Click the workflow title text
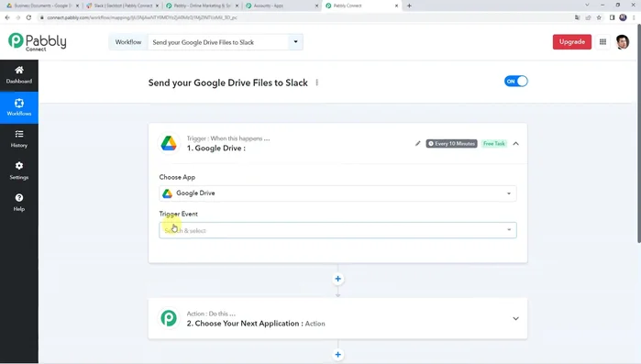This screenshot has width=641, height=364. (x=227, y=83)
